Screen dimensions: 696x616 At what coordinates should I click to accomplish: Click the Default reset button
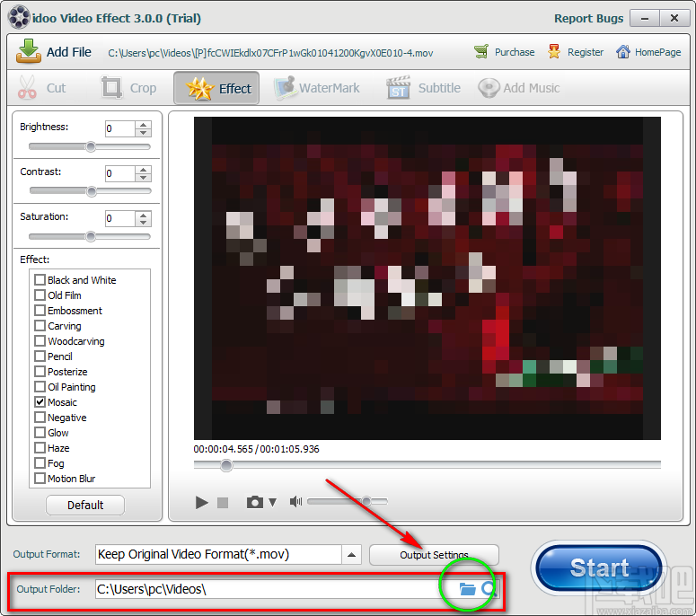(x=85, y=505)
